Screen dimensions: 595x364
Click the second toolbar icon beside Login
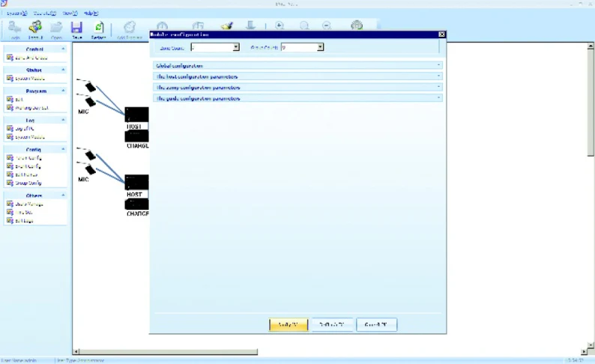click(35, 28)
